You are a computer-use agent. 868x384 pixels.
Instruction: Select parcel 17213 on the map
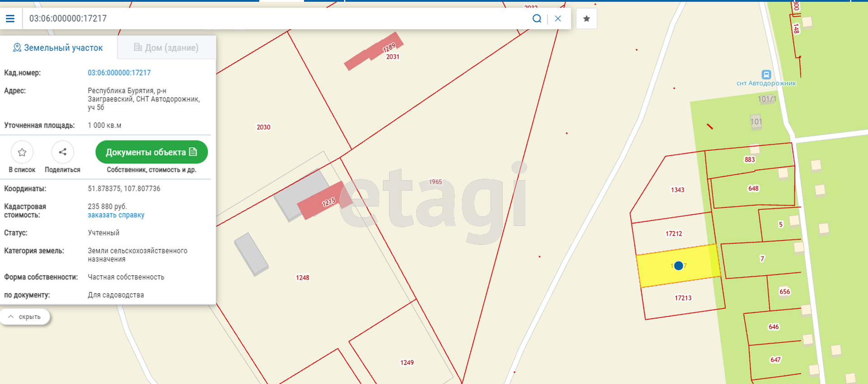[683, 298]
